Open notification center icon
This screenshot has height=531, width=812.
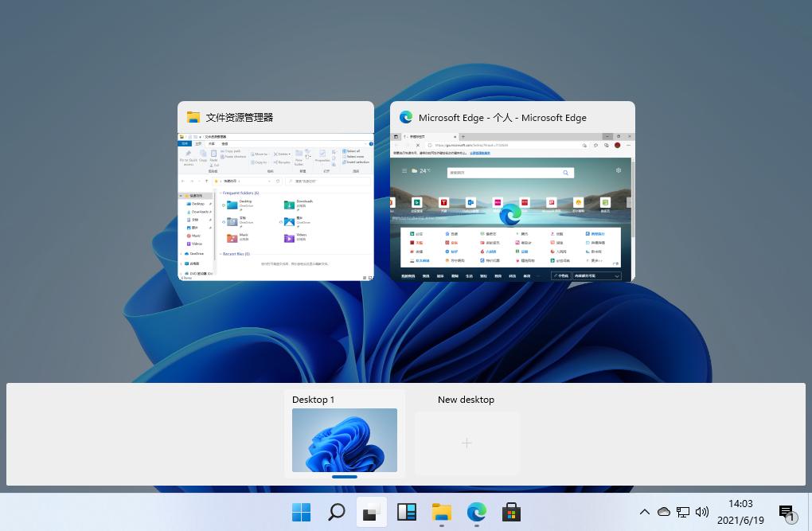[x=787, y=513]
